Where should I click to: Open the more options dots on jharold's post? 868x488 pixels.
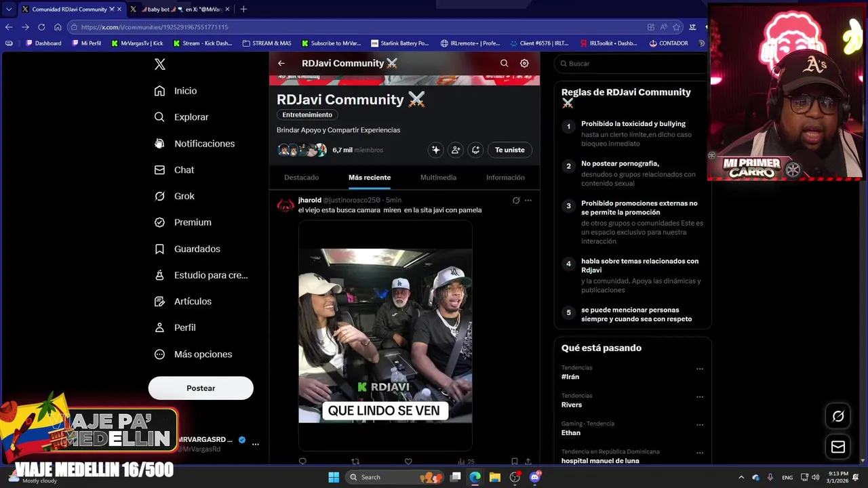[x=528, y=201]
